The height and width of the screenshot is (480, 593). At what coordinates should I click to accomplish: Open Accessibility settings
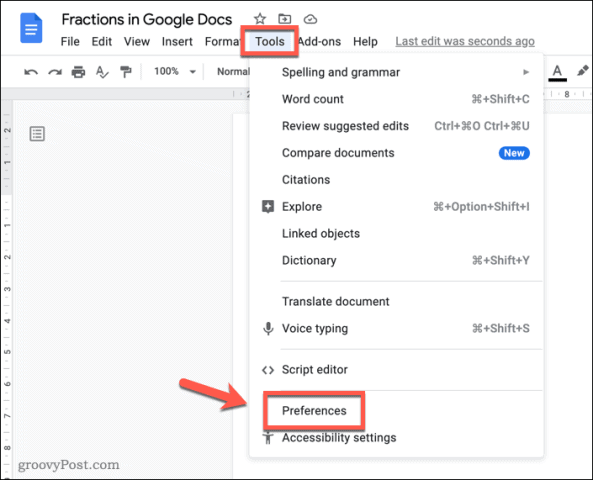click(396, 438)
